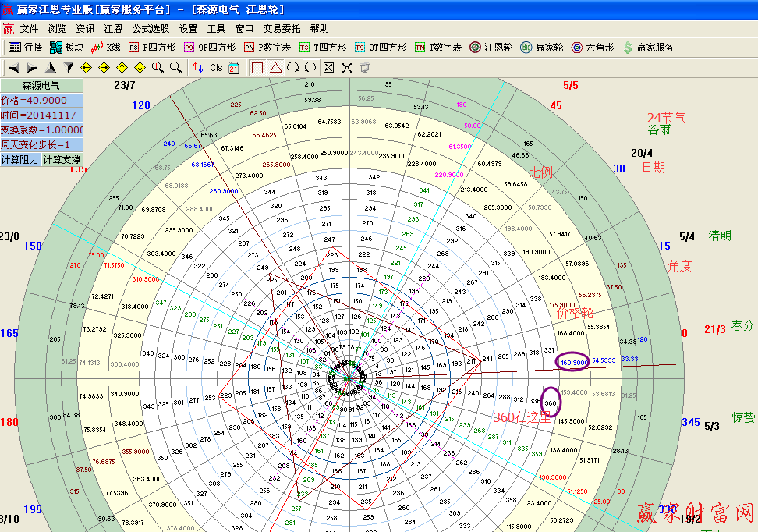Open the 江恩轮 wheel view
Screen dimensions: 758x532
491,48
